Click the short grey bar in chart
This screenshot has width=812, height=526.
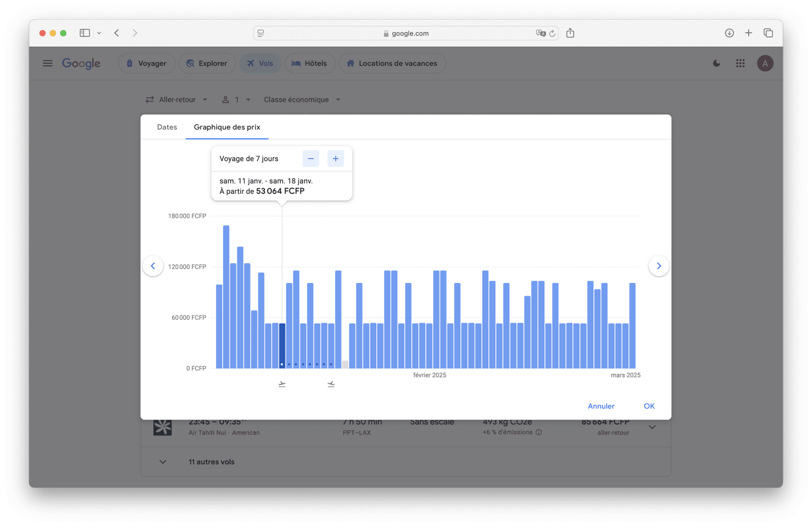pos(345,365)
